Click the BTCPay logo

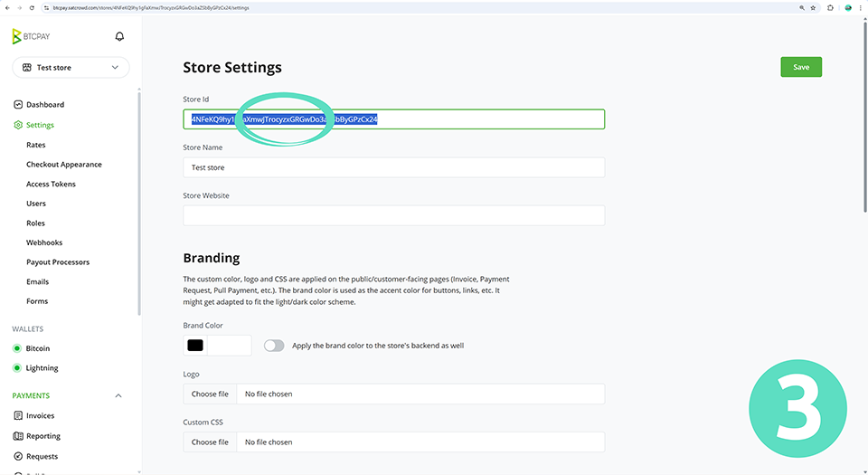tap(30, 37)
